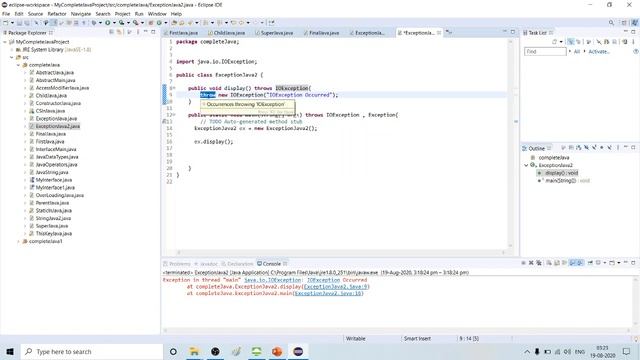Click the New Task icon in Task List
The width and height of the screenshot is (640, 360).
coord(555,42)
